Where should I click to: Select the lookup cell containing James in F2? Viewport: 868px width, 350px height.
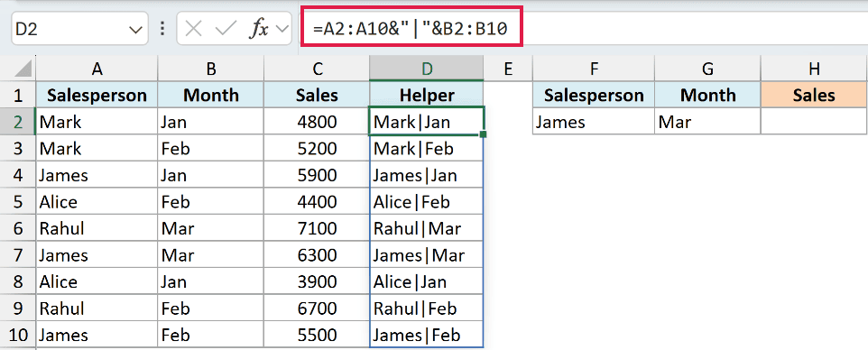tap(594, 121)
